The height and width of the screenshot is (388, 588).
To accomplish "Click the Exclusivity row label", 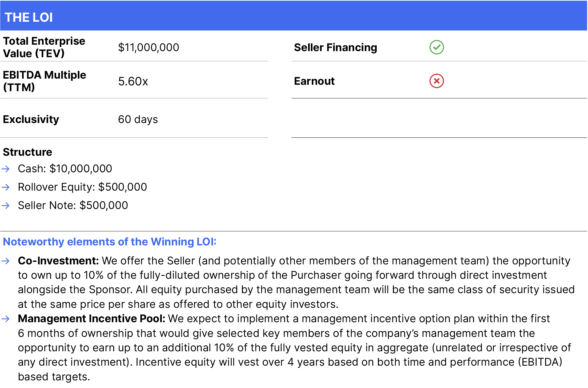I will [x=31, y=119].
